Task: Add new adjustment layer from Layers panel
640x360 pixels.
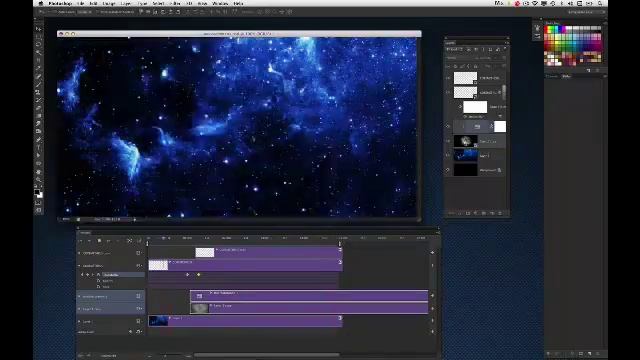Action: 476,213
